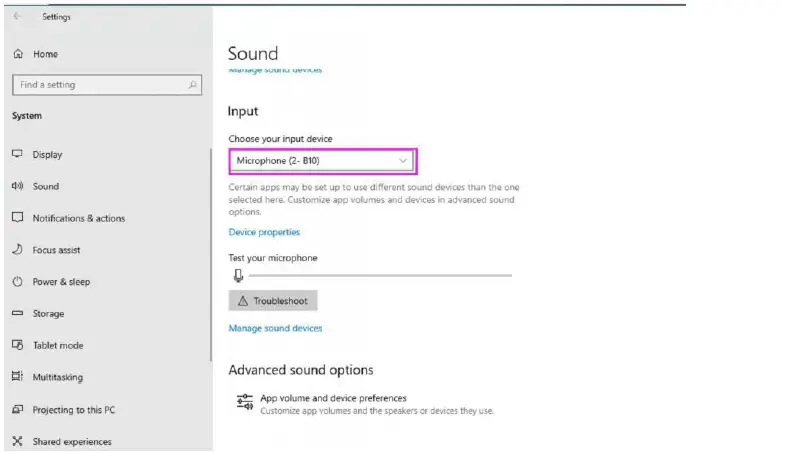Open the input device dropdown

point(321,160)
